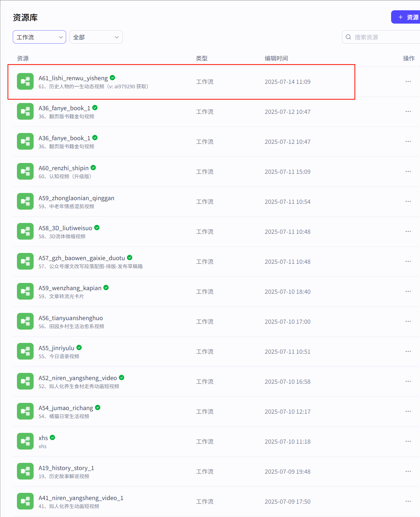Select the A60_renzhi_shipin workflow icon

pyautogui.click(x=25, y=171)
